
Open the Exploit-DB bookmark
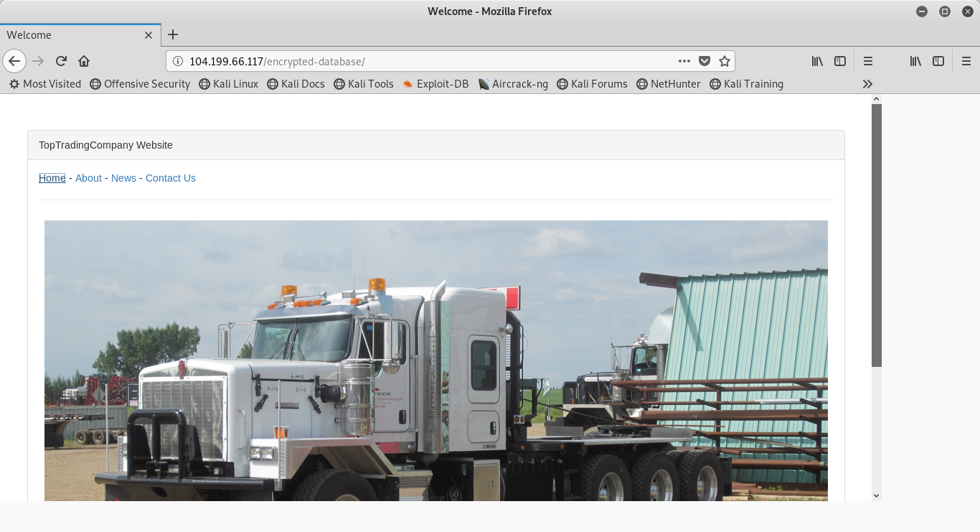click(x=435, y=84)
